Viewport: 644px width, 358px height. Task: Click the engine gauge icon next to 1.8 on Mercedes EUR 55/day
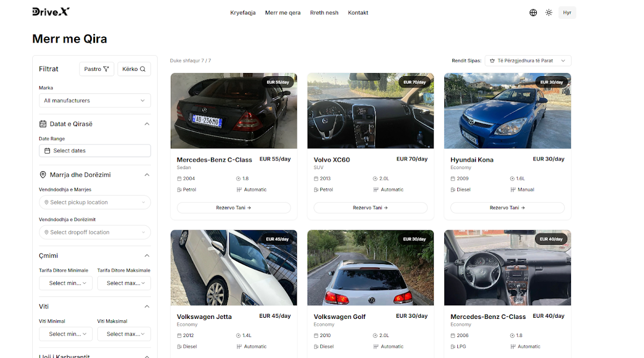click(x=238, y=179)
